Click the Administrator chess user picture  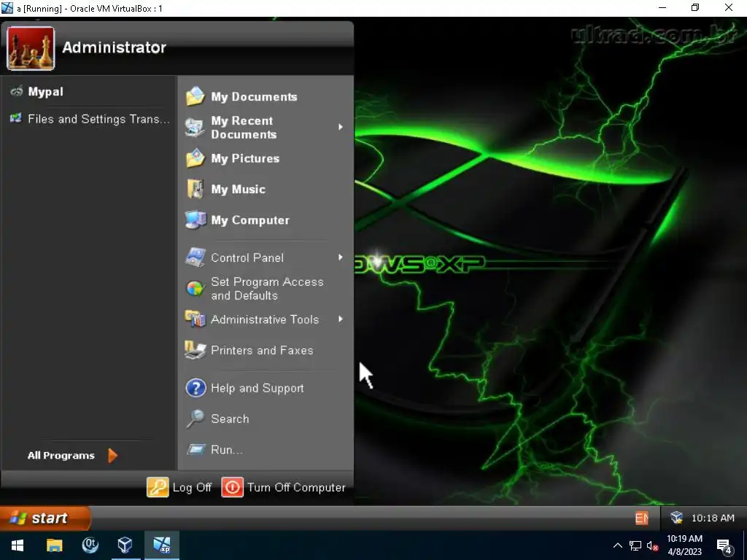tap(31, 48)
